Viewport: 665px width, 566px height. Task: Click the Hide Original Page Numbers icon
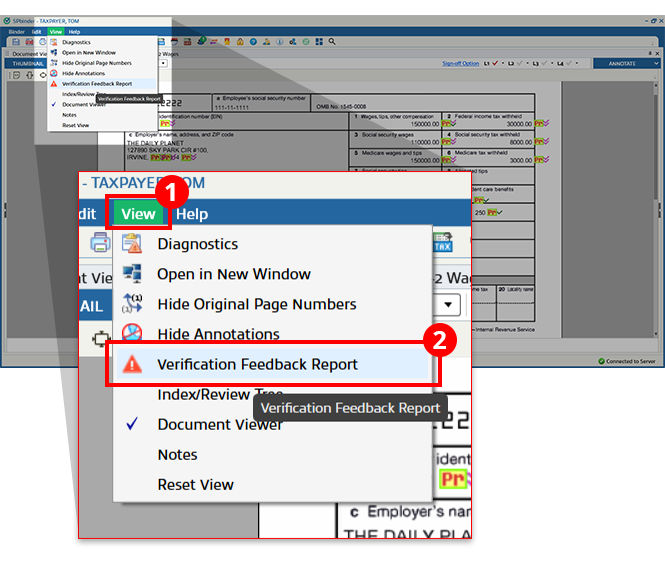(132, 304)
